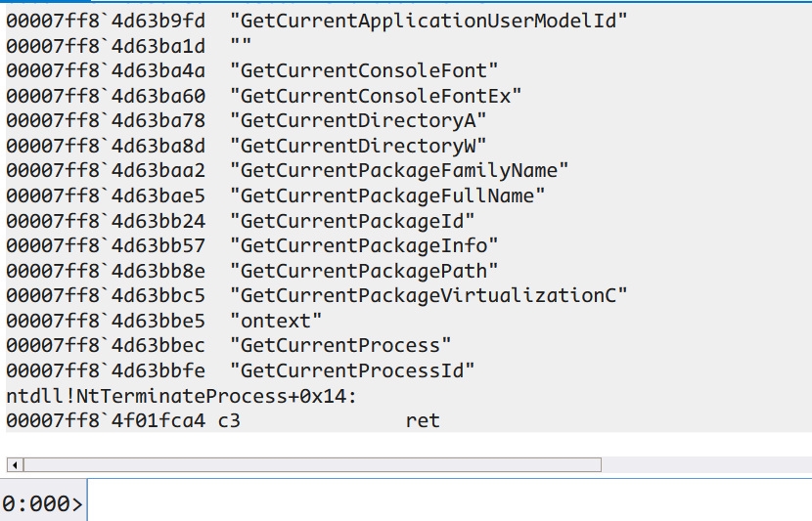The height and width of the screenshot is (521, 812).
Task: Click the string at address 4d63ba4a
Action: point(364,71)
